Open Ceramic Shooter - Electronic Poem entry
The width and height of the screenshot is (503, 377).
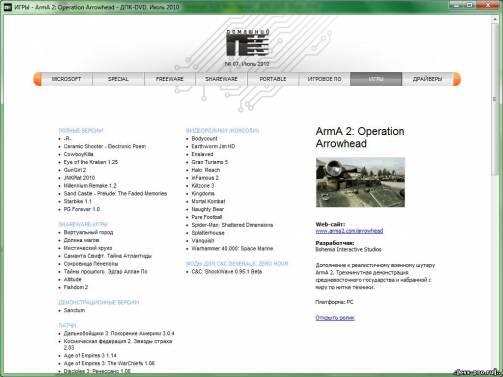coord(105,146)
